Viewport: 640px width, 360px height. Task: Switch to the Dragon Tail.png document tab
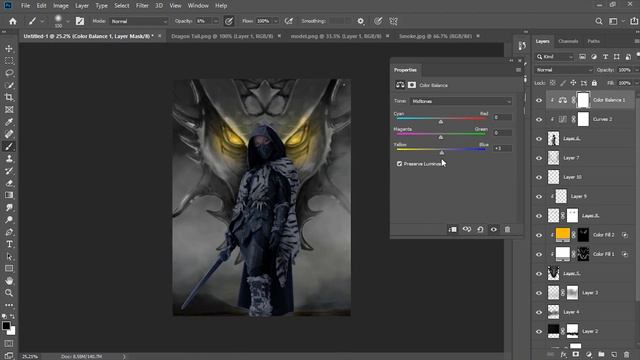222,36
